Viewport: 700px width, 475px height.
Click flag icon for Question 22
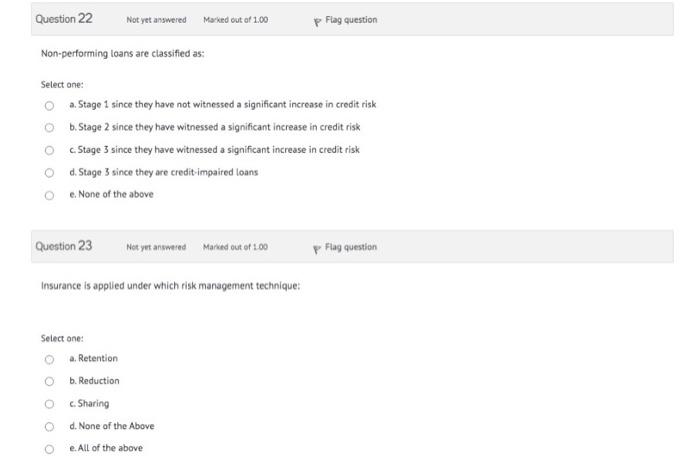(318, 20)
